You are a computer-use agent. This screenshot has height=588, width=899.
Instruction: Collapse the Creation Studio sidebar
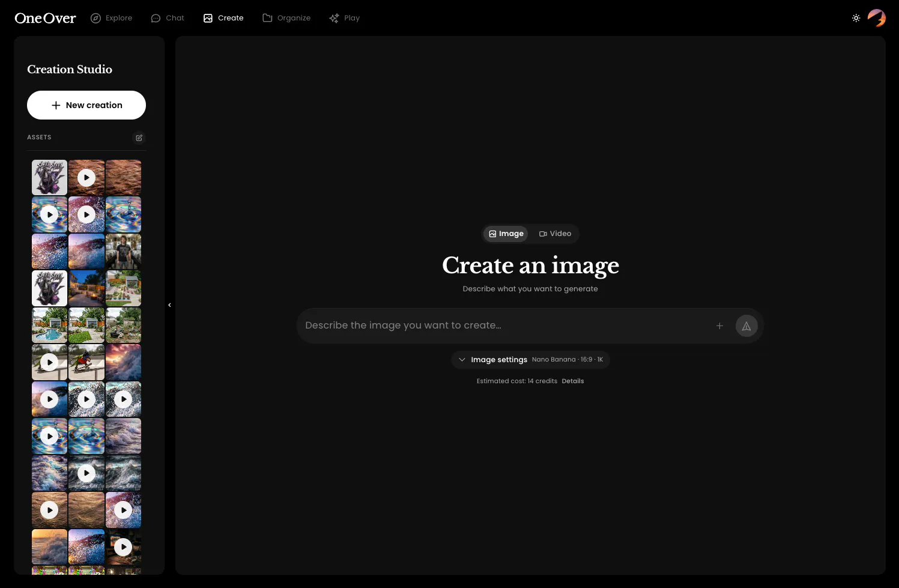170,305
